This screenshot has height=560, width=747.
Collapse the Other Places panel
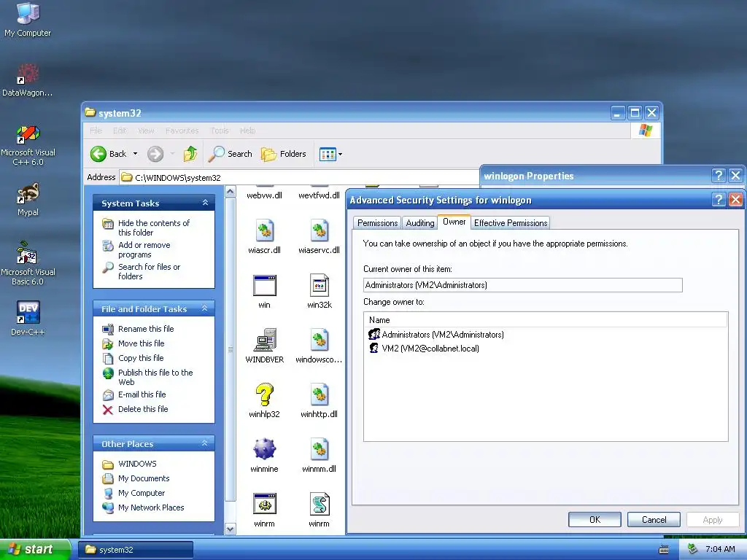[x=205, y=443]
